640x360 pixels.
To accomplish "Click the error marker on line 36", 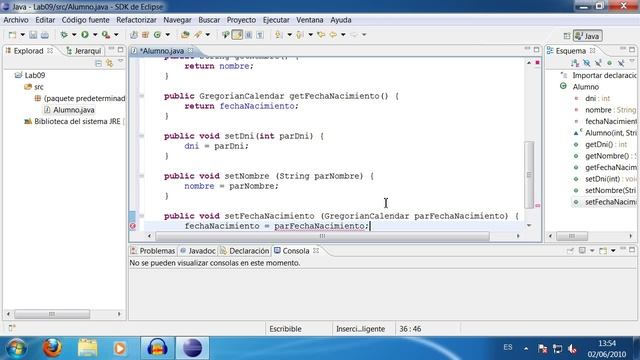I will click(x=133, y=226).
